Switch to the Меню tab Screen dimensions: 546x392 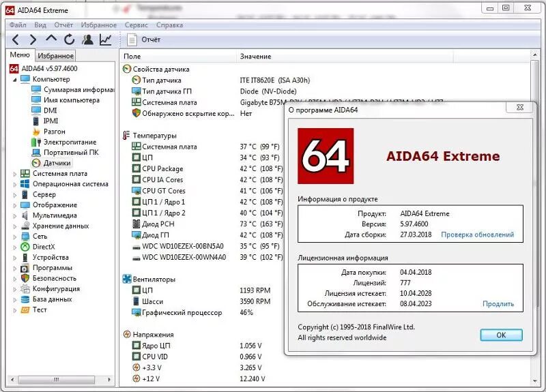[20, 55]
